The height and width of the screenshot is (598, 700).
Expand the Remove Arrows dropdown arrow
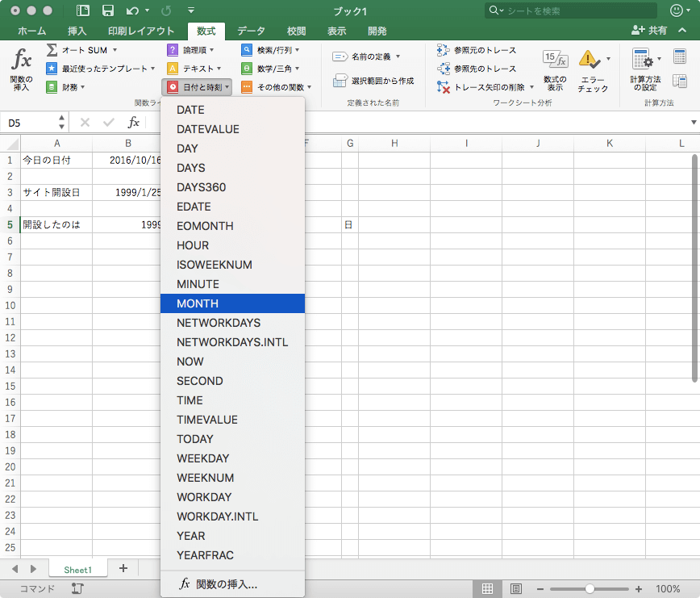coord(531,87)
